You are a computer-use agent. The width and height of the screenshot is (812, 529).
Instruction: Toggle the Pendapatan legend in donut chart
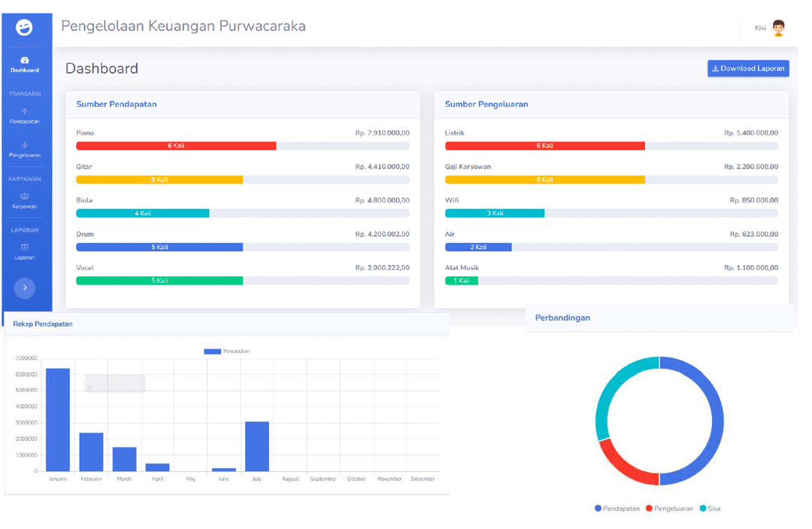(617, 509)
